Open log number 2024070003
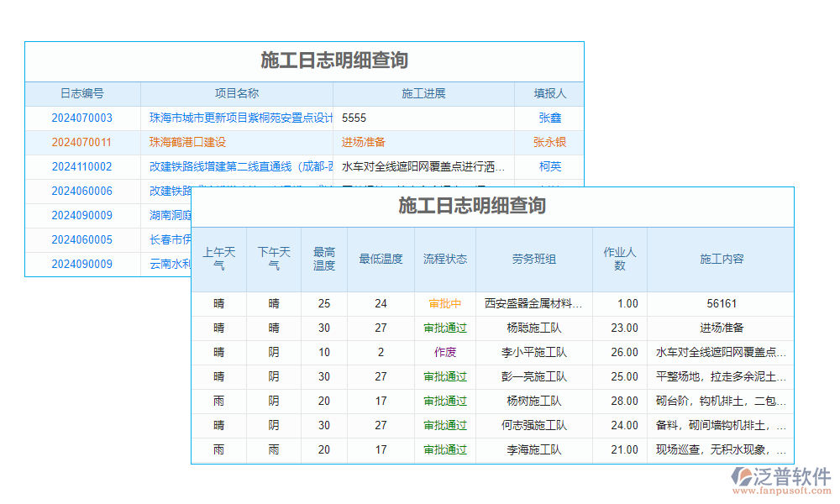The width and height of the screenshot is (840, 504). pos(82,118)
